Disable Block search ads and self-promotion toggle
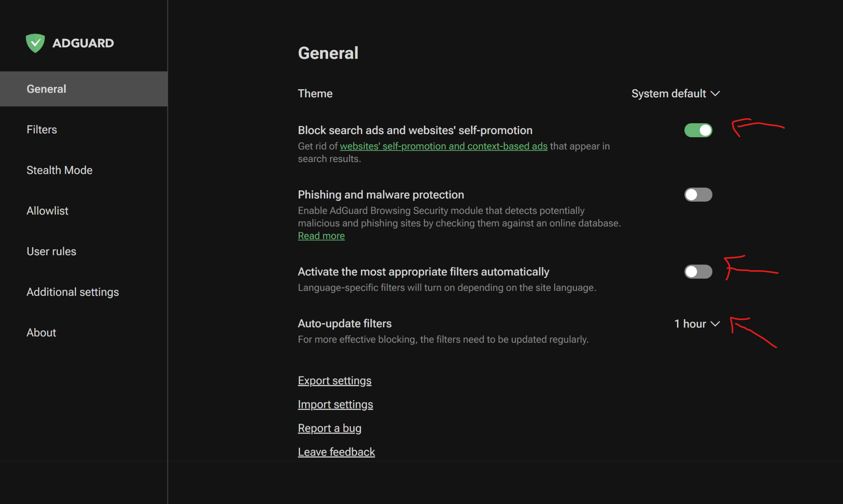The width and height of the screenshot is (843, 504). pos(698,130)
